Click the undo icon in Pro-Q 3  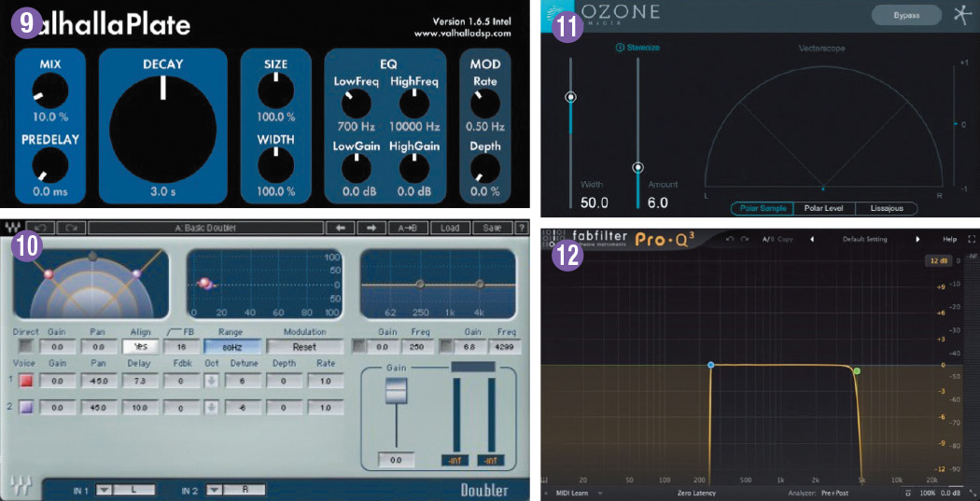click(729, 239)
